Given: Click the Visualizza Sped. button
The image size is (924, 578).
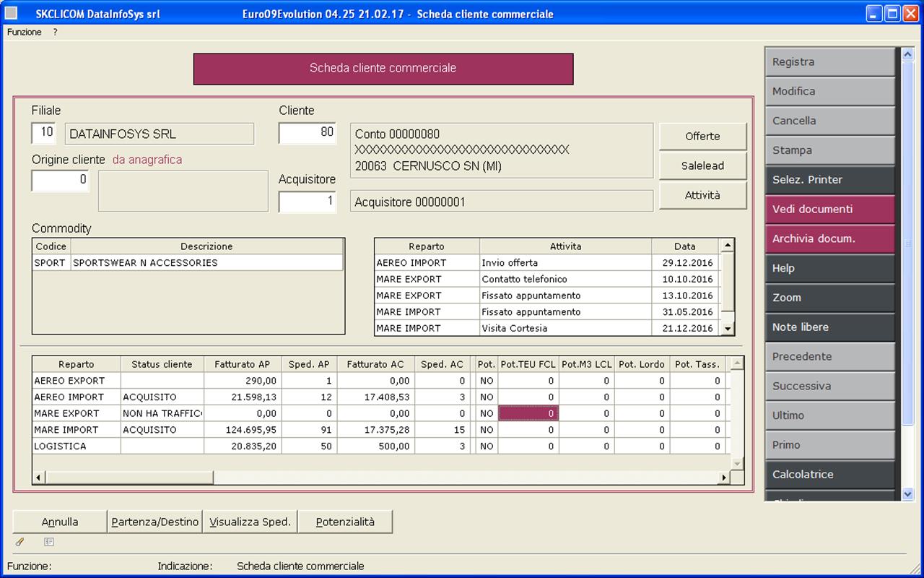Looking at the screenshot, I should click(250, 522).
